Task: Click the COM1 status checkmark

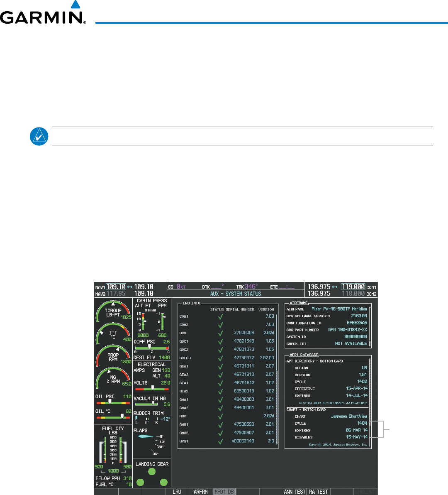Action: [x=220, y=316]
